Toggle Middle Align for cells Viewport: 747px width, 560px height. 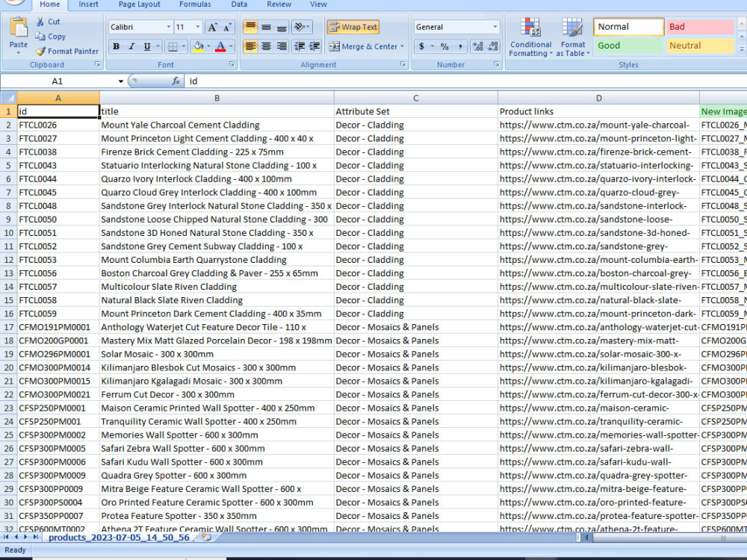[267, 27]
